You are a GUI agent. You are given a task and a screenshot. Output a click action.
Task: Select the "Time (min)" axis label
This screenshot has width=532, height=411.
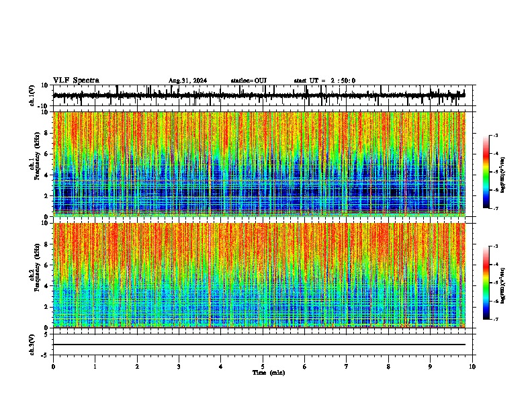[269, 373]
